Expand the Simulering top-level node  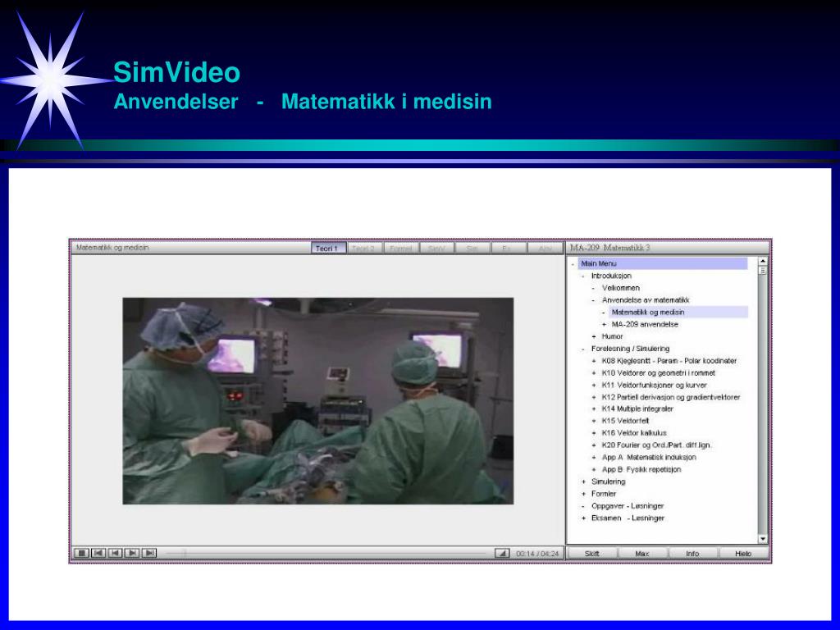(583, 482)
